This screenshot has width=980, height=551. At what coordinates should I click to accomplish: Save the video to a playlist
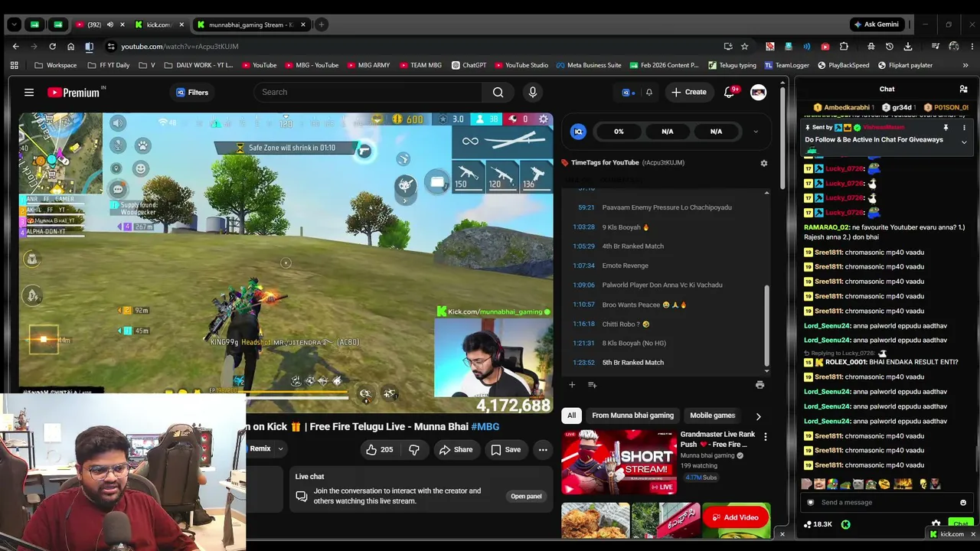pyautogui.click(x=506, y=450)
